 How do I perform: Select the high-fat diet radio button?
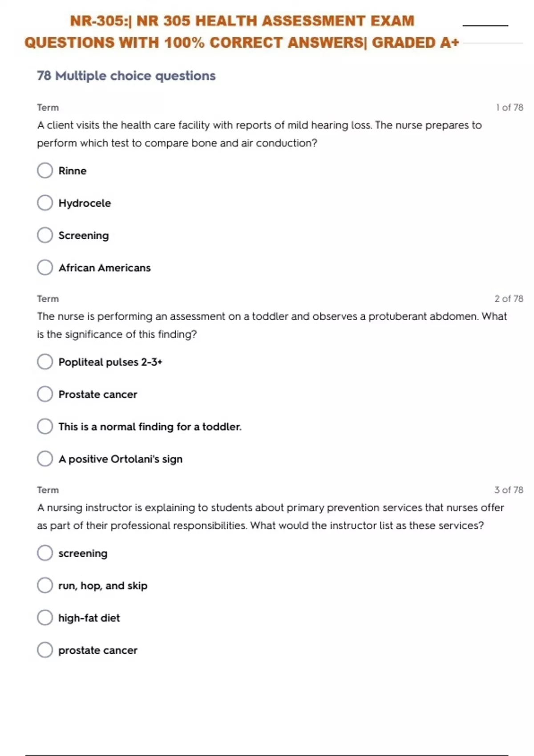(45, 618)
